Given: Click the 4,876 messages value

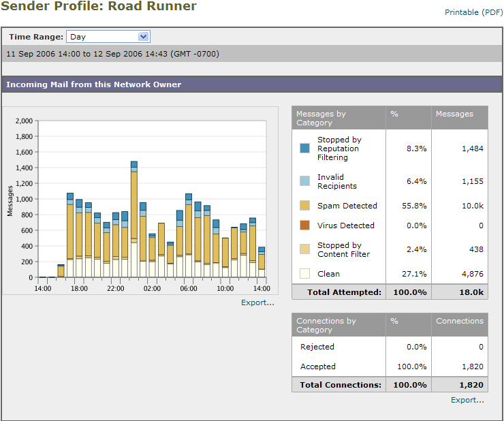Looking at the screenshot, I should pyautogui.click(x=473, y=274).
